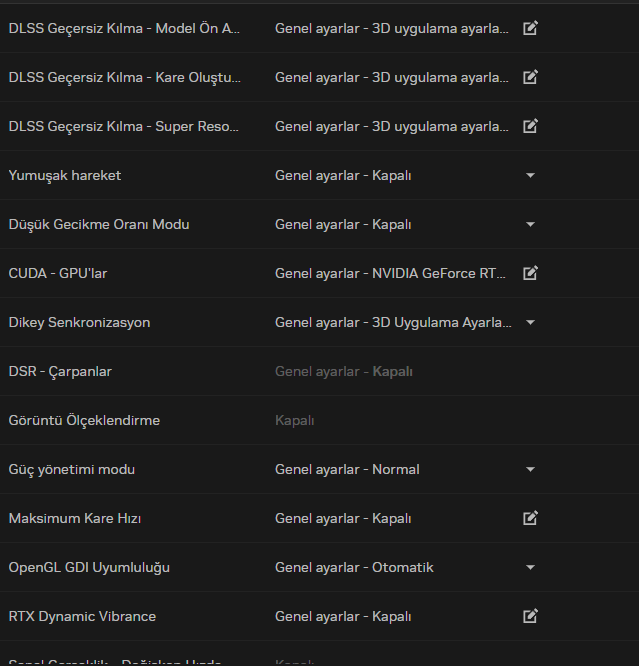The image size is (639, 666).
Task: Open edit icon for DLSS Kare Oluşturma row
Action: point(530,77)
